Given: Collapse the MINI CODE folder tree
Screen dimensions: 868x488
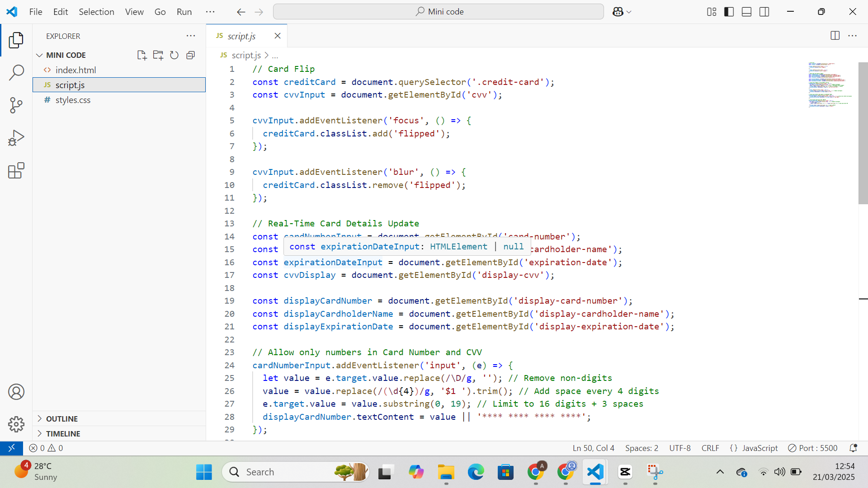Looking at the screenshot, I should click(x=40, y=55).
